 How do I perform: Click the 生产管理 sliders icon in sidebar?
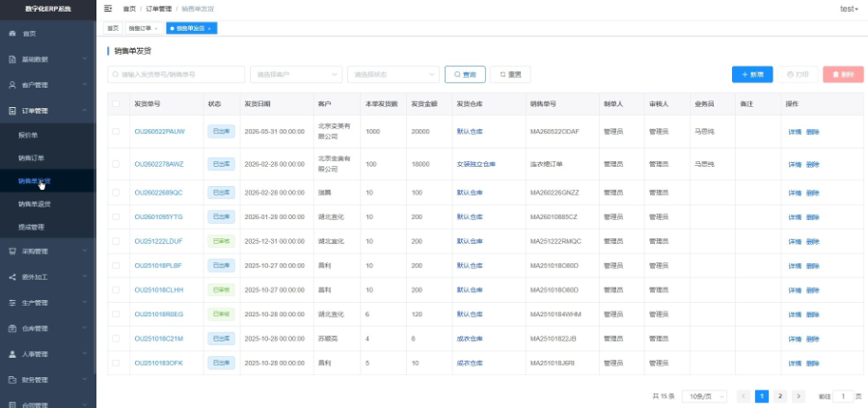(x=13, y=303)
